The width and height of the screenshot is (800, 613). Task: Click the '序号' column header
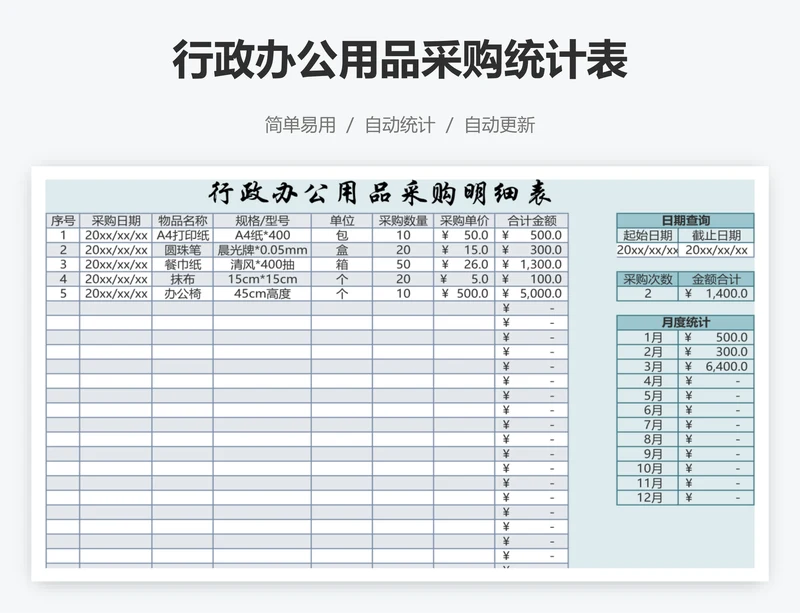coord(63,221)
